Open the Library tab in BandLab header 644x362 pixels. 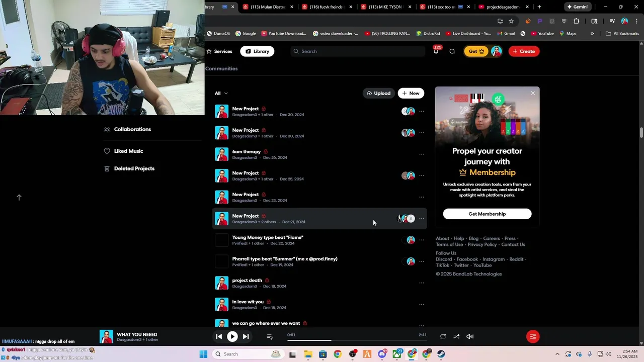click(x=257, y=51)
